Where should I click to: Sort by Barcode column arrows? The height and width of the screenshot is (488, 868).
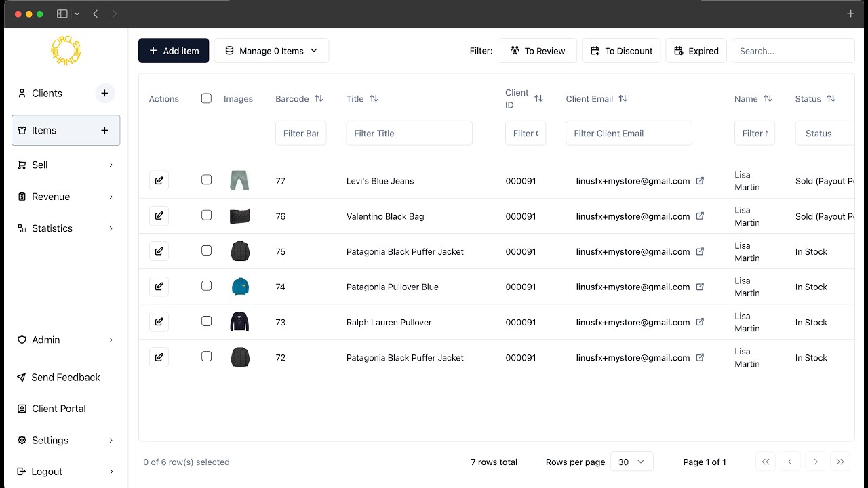click(319, 98)
